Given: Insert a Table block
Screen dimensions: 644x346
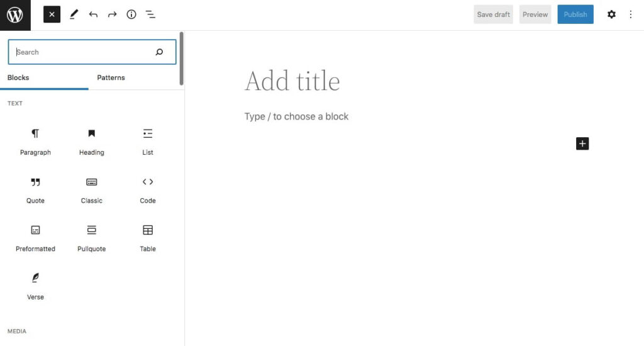Looking at the screenshot, I should [x=148, y=237].
